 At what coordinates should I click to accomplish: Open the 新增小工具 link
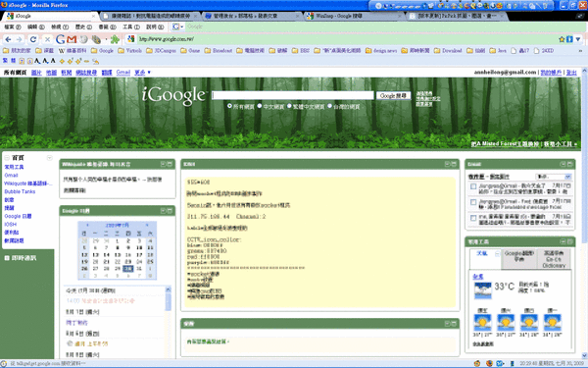pos(561,144)
